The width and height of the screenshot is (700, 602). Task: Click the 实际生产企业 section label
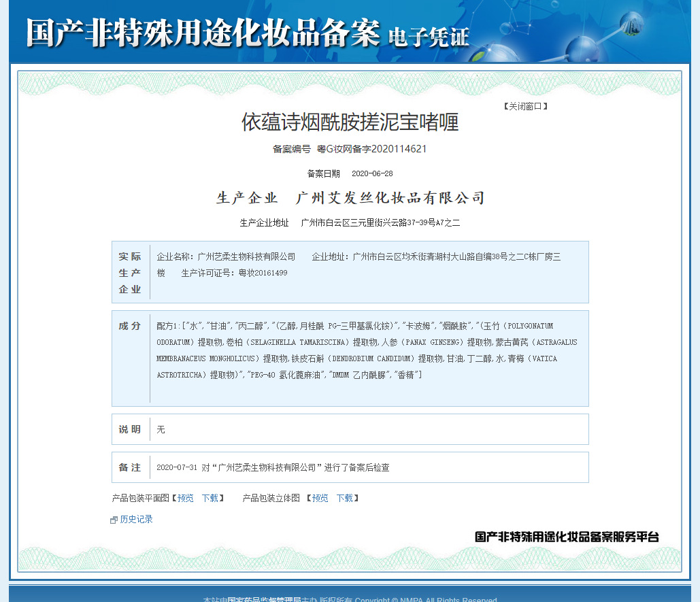130,273
